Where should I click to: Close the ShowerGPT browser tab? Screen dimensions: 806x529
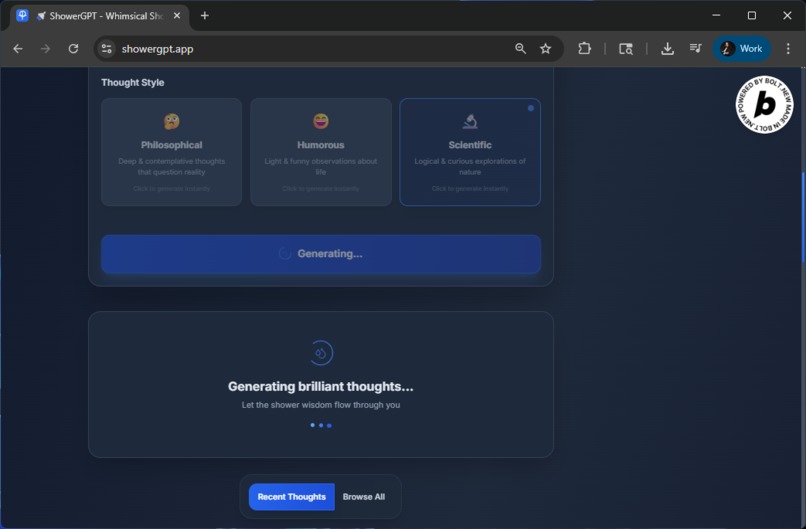(x=177, y=16)
